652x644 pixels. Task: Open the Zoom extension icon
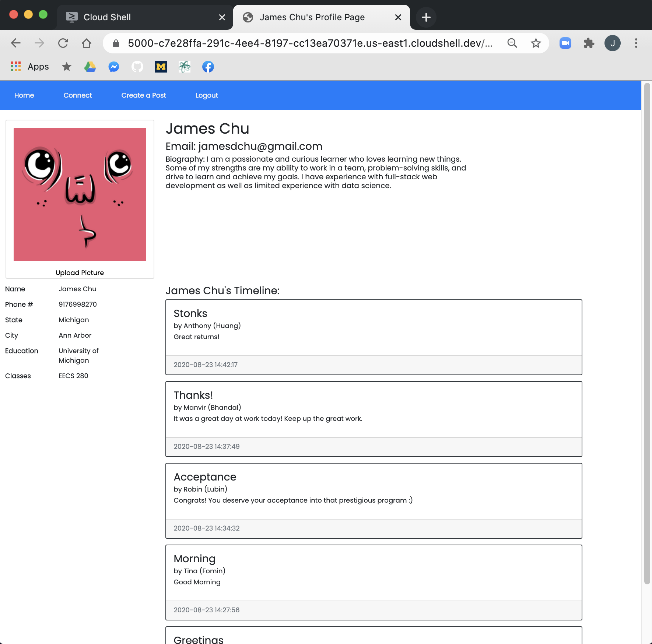pos(565,43)
